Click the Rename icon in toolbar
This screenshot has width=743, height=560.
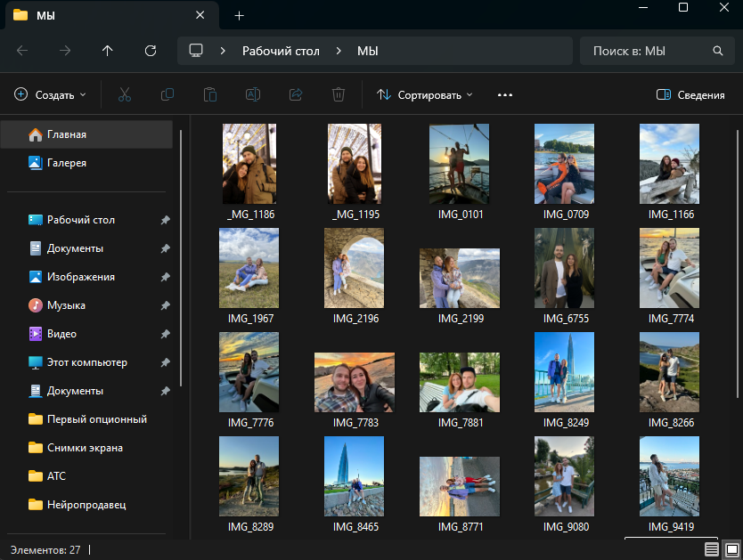(253, 94)
